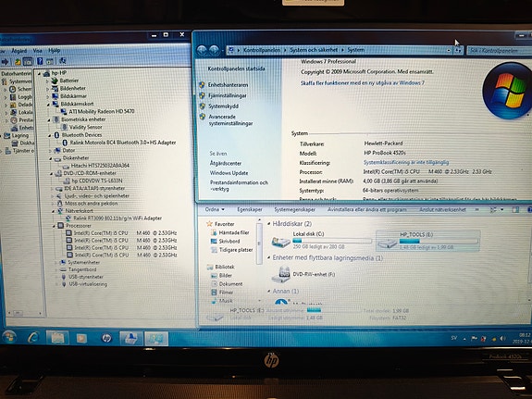The image size is (532, 399).
Task: Click Skaffa fler funktioner Windows 7 link
Action: coord(363,83)
